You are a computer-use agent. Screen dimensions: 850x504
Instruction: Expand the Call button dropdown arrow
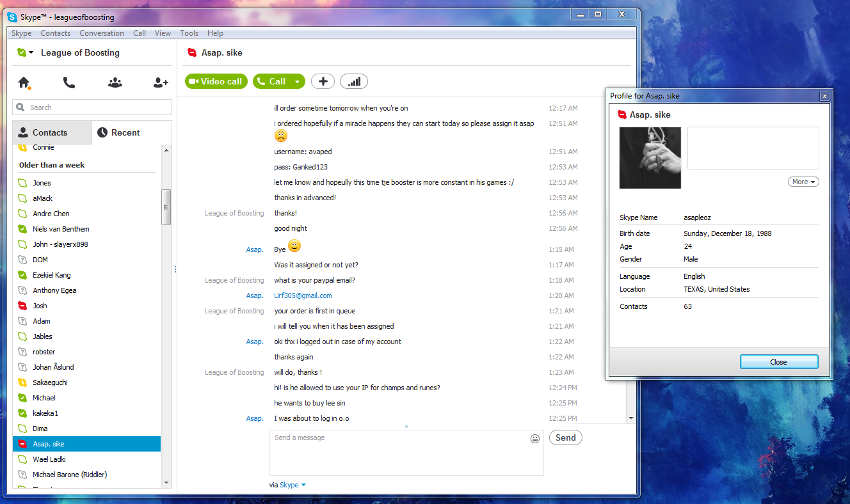297,81
